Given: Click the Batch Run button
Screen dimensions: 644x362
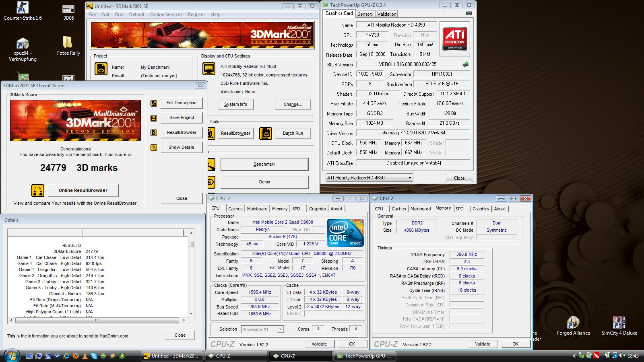Looking at the screenshot, I should [x=293, y=133].
